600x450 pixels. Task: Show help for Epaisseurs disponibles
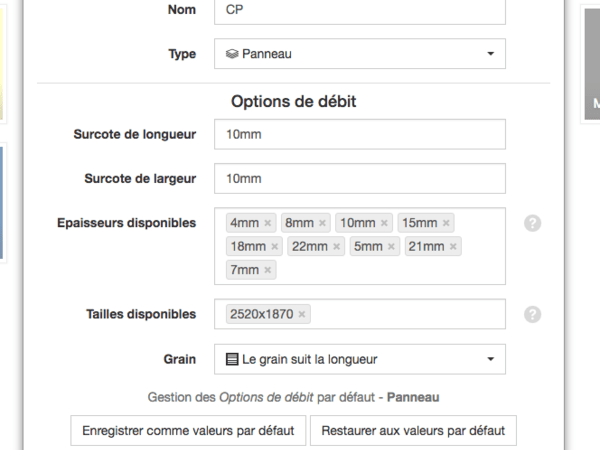coord(533,223)
